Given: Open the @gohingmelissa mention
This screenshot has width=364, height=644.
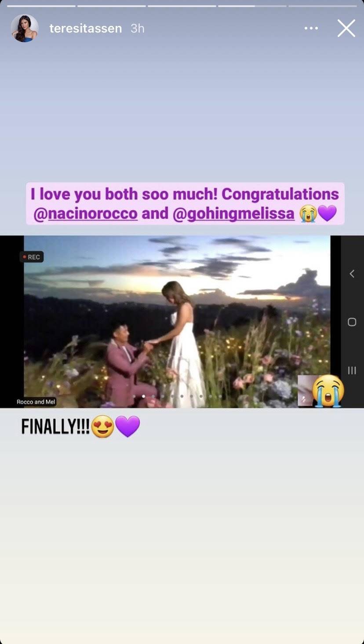Looking at the screenshot, I should click(233, 214).
